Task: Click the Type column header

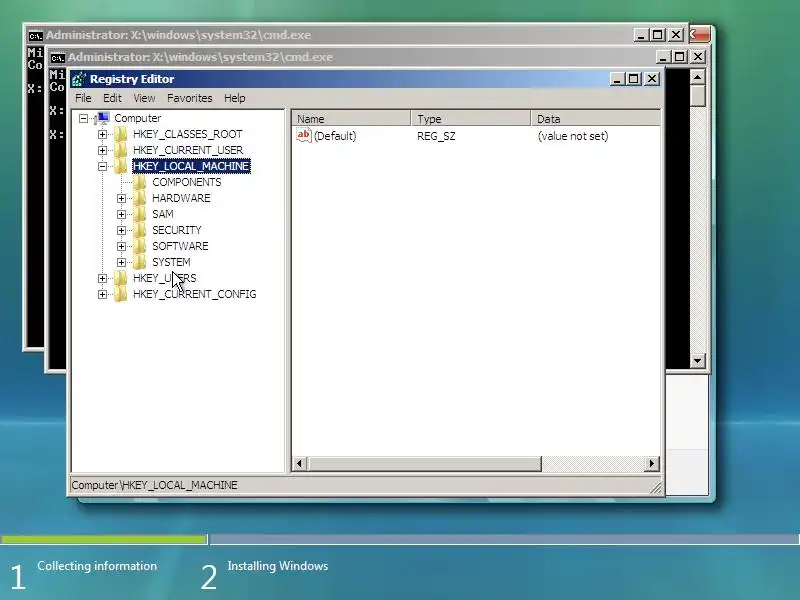Action: pyautogui.click(x=471, y=119)
